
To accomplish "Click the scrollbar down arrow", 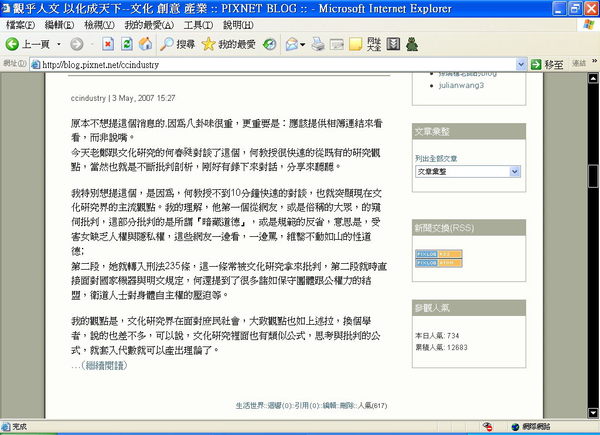I will coord(593,413).
